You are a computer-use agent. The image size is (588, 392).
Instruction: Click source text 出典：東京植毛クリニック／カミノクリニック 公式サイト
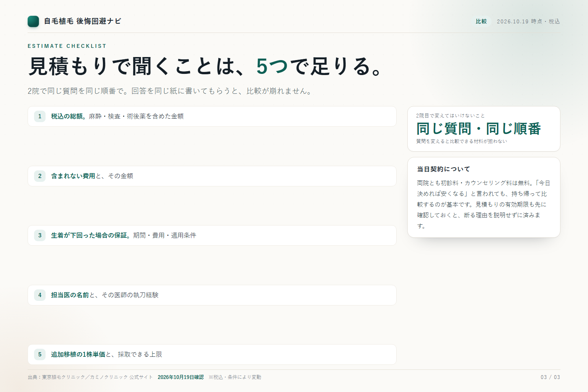pyautogui.click(x=90, y=377)
